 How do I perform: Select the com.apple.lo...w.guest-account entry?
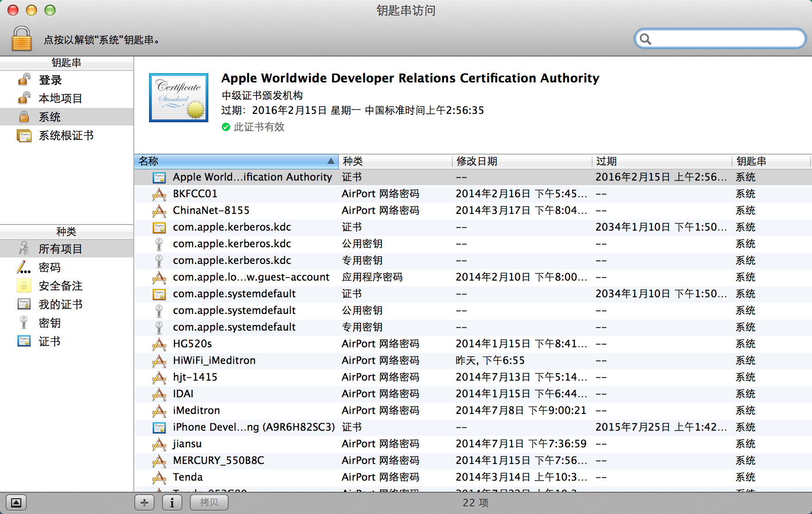click(251, 277)
